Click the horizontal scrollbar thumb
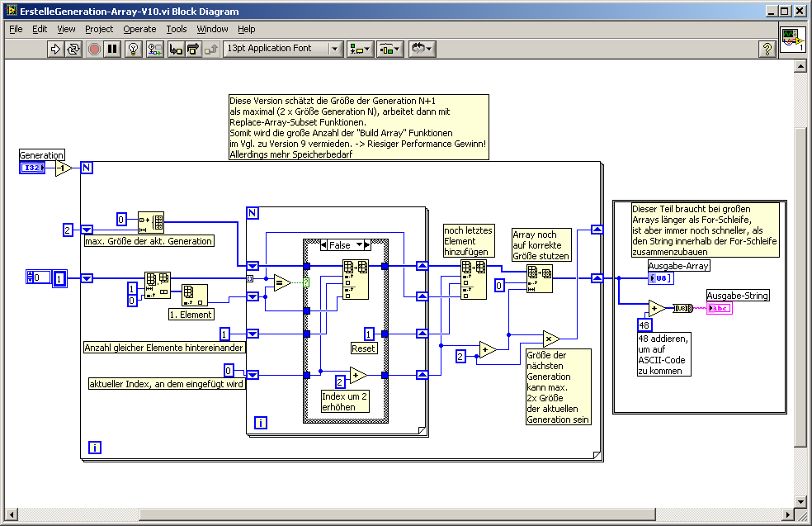 tap(397, 514)
